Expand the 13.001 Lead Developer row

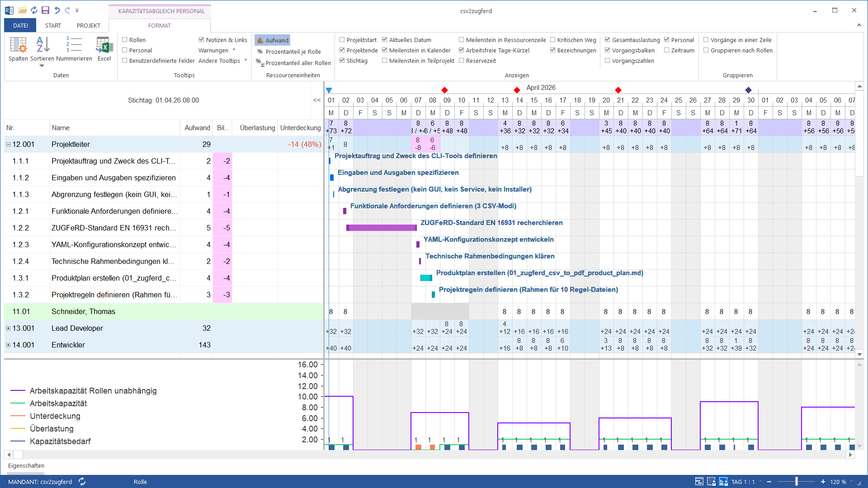tap(8, 328)
